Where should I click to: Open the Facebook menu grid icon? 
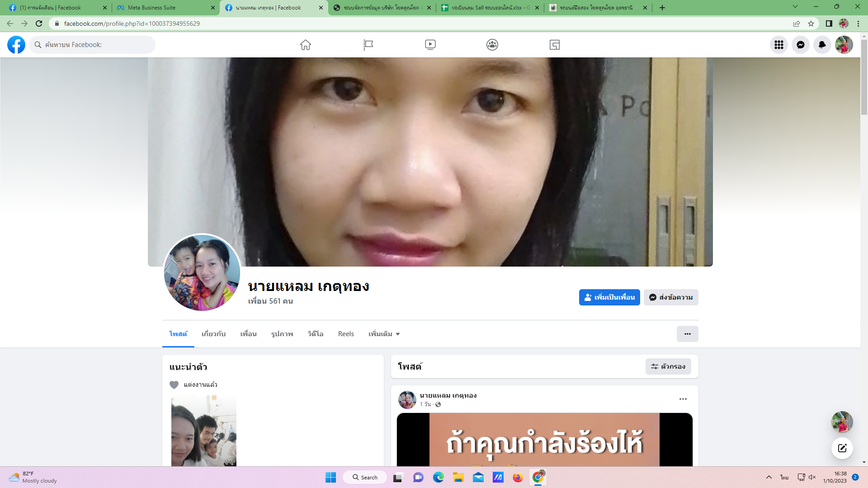coord(778,45)
